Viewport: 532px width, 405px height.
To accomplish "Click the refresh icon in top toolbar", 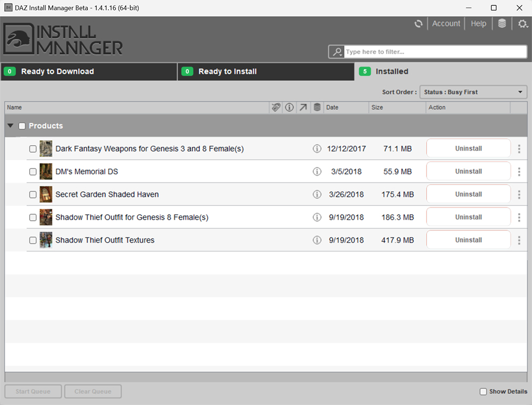I will [x=419, y=24].
